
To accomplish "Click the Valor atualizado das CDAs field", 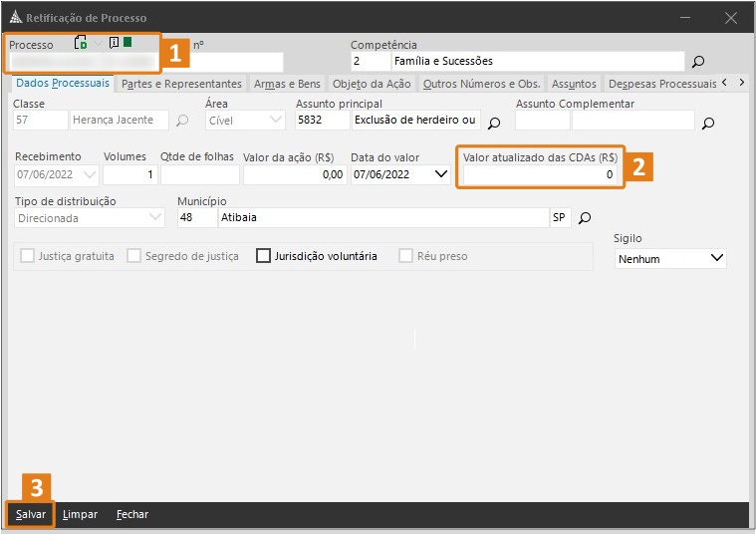I will click(539, 174).
